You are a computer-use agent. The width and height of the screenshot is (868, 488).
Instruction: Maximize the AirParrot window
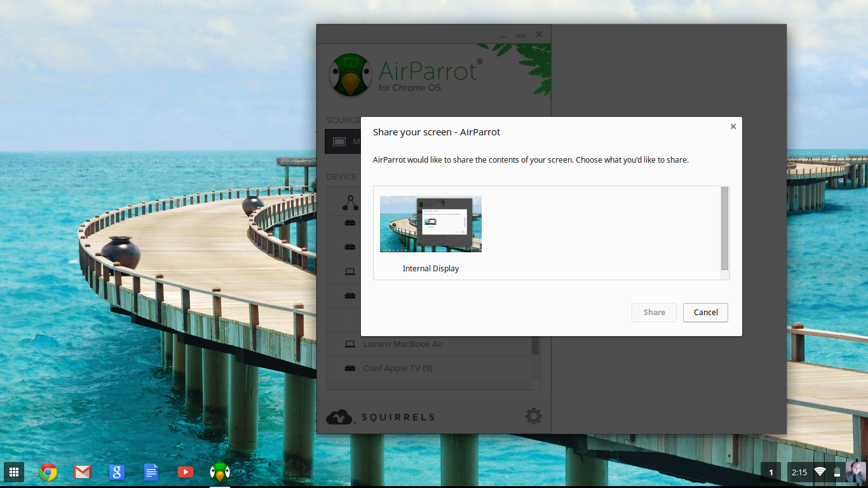click(521, 35)
